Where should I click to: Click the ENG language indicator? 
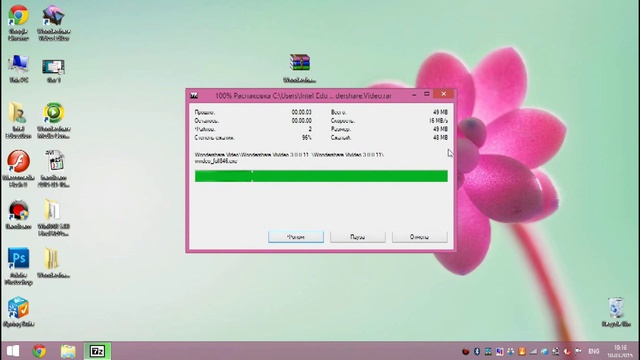pos(593,351)
